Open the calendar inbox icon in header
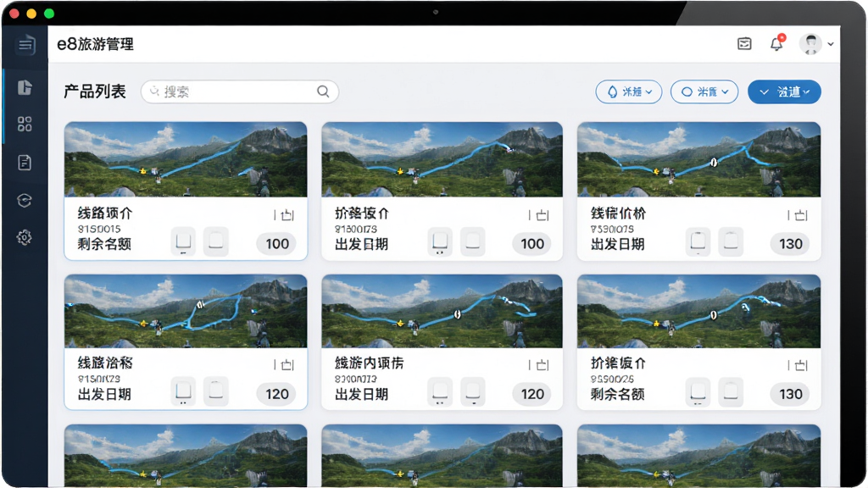868x488 pixels. 744,44
